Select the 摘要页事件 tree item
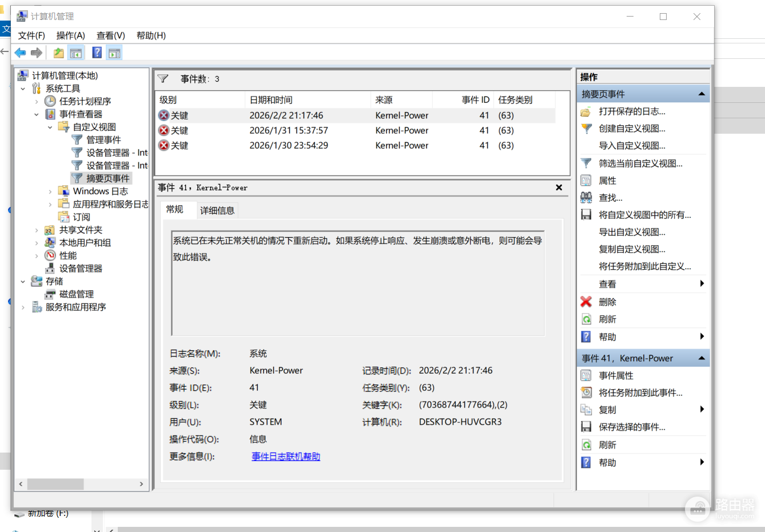This screenshot has width=765, height=532. (107, 178)
